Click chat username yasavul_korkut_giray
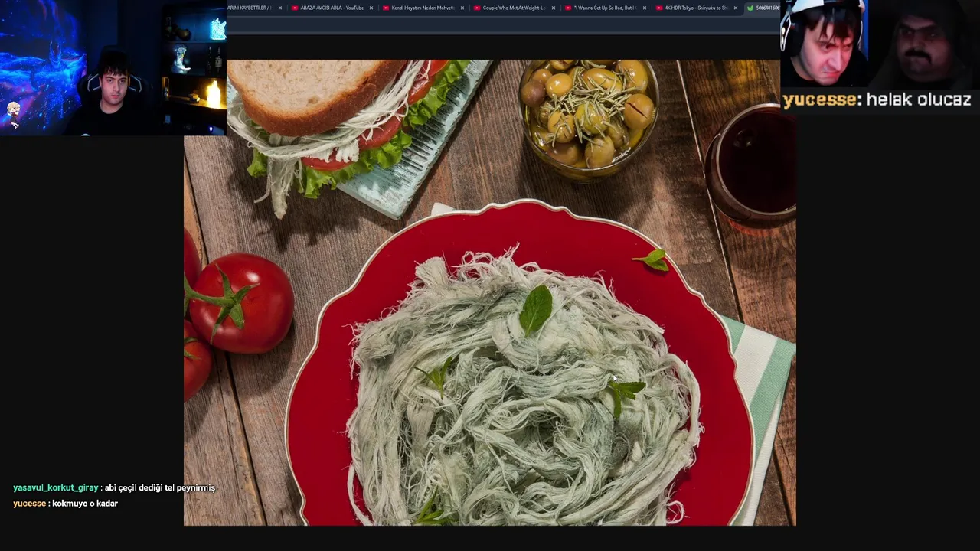This screenshot has height=551, width=980. (x=56, y=487)
